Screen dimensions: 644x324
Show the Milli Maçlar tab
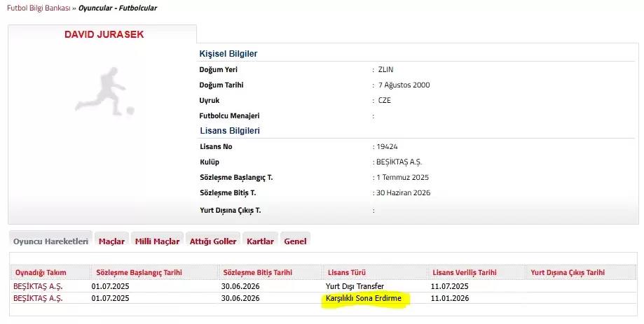(x=157, y=241)
